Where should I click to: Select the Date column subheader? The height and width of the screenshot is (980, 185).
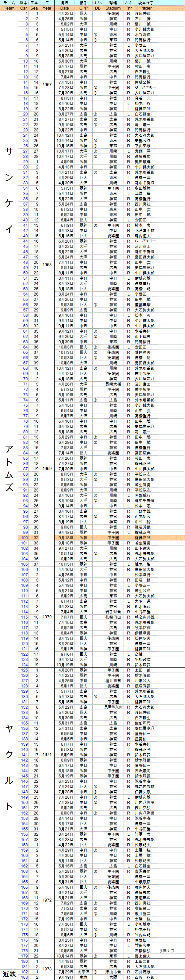[x=65, y=8]
